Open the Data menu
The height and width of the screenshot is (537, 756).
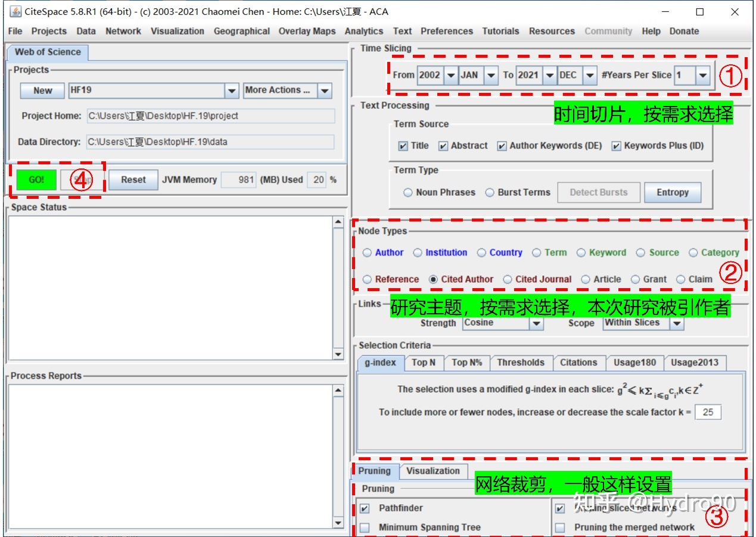[x=86, y=31]
